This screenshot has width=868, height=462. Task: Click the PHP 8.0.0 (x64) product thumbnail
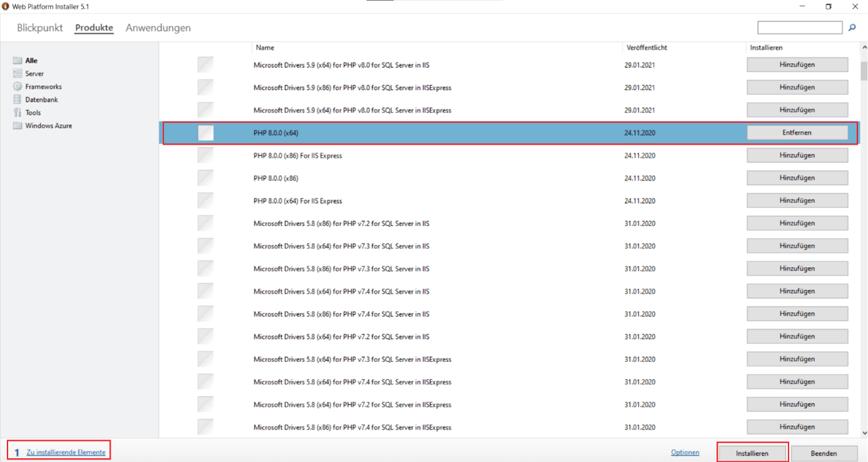(x=205, y=133)
